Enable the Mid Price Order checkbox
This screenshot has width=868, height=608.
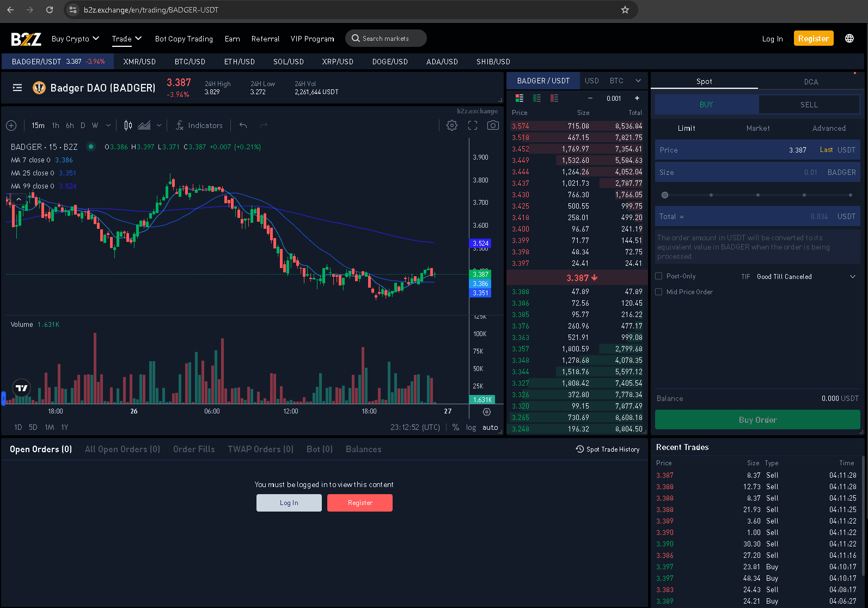click(659, 292)
